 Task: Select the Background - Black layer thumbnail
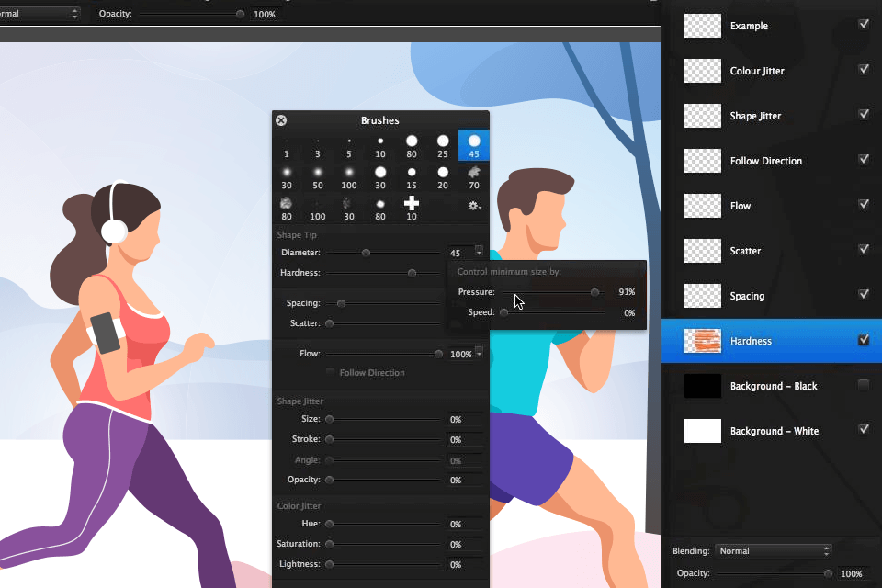point(703,386)
